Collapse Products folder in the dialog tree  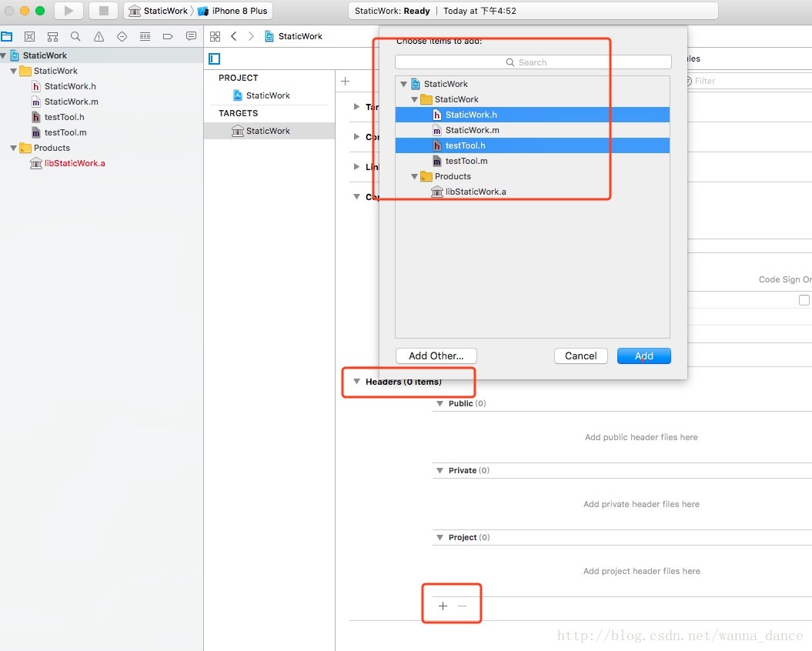pyautogui.click(x=414, y=177)
